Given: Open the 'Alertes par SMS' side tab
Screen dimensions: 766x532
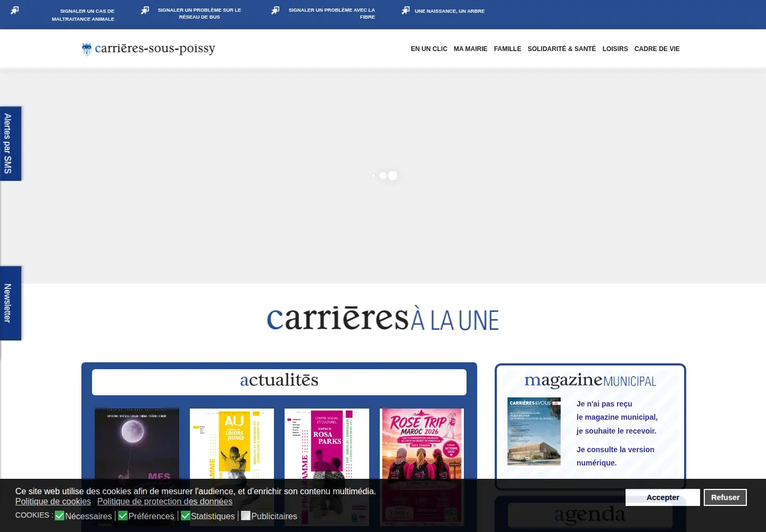Looking at the screenshot, I should click(x=11, y=144).
